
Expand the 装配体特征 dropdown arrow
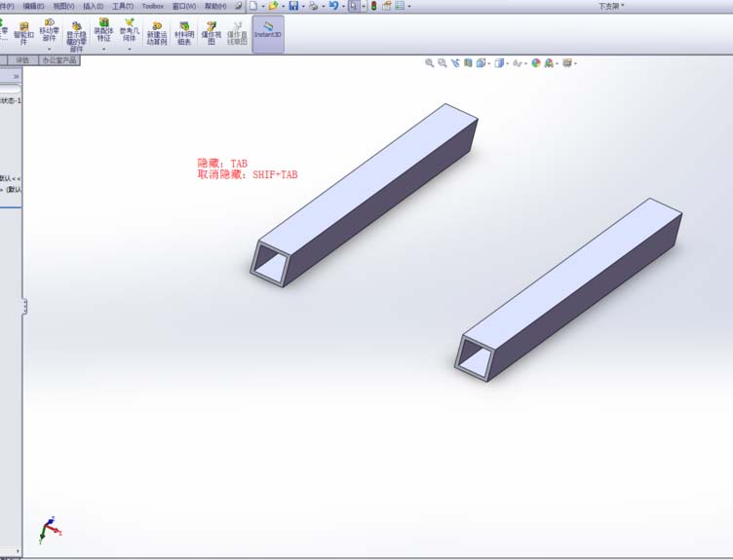103,50
